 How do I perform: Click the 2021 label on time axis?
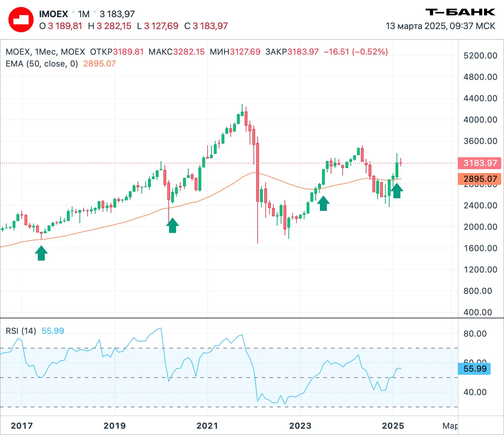pyautogui.click(x=207, y=426)
